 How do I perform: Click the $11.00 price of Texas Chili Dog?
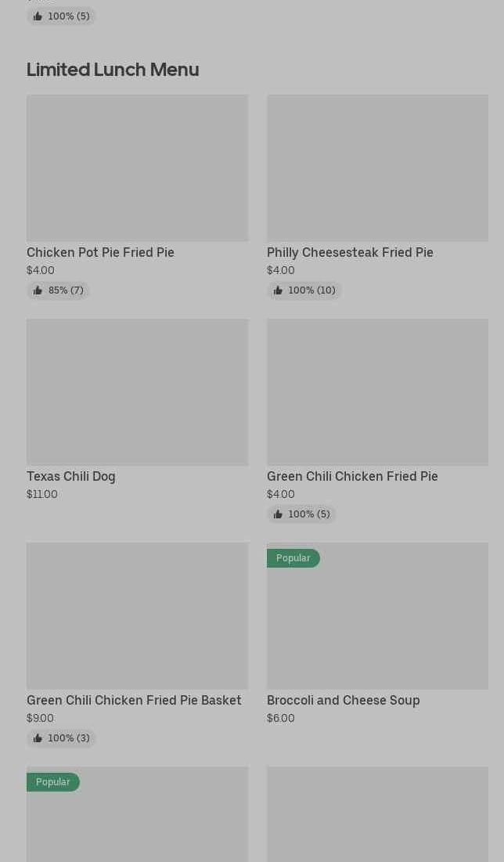42,494
